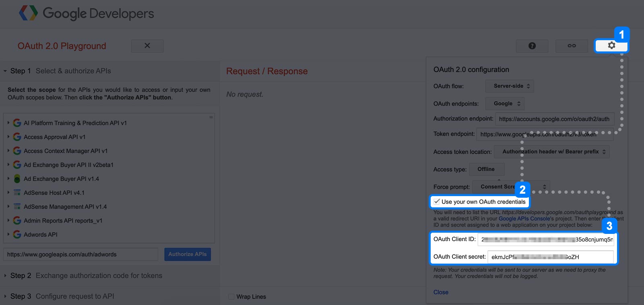Click the Access Context Manager API Google icon
The image size is (644, 305).
pyautogui.click(x=17, y=151)
